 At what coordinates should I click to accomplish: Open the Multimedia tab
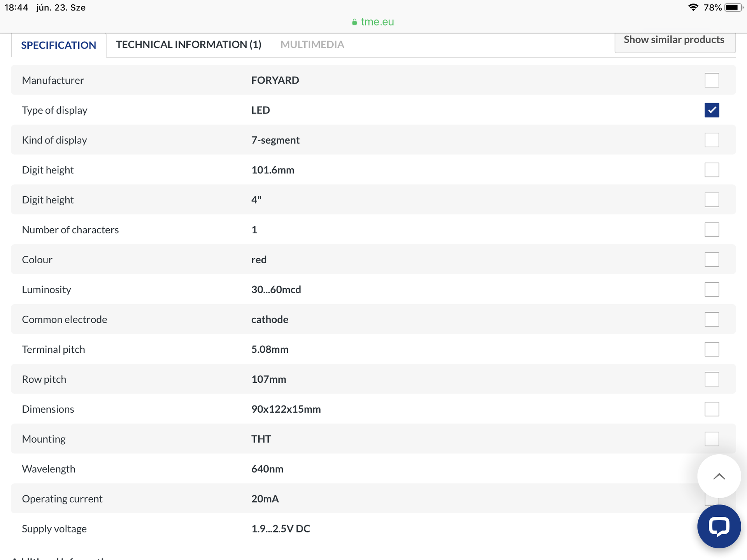[x=312, y=45]
